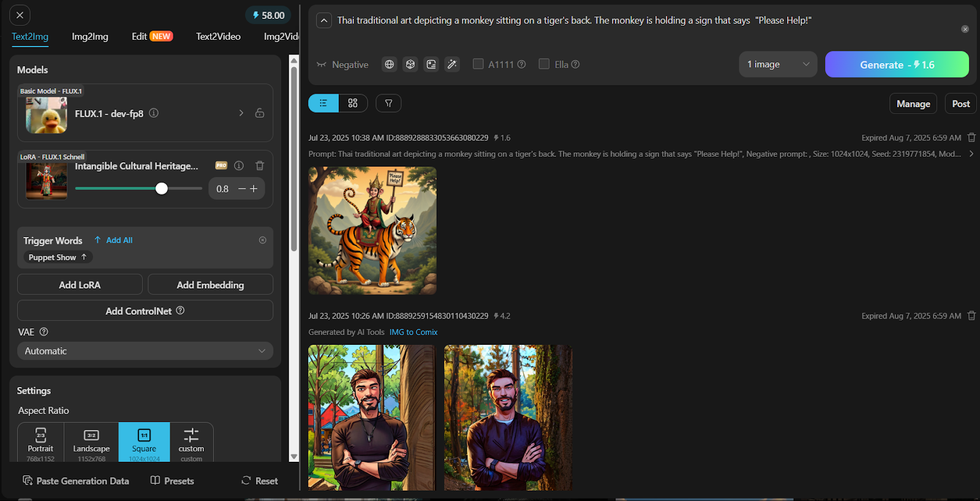980x501 pixels.
Task: Follow the IMG to Comix link
Action: pyautogui.click(x=413, y=332)
